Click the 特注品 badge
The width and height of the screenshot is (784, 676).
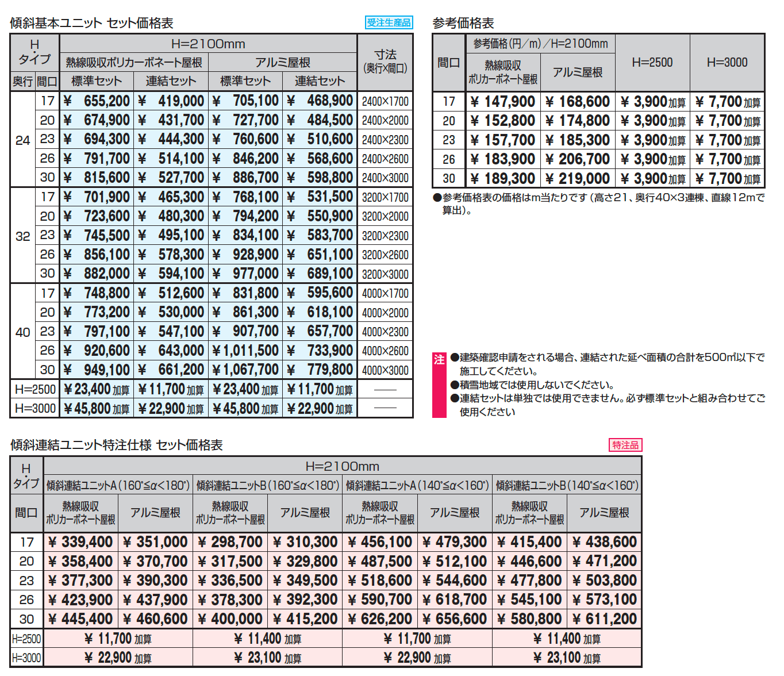pos(627,445)
